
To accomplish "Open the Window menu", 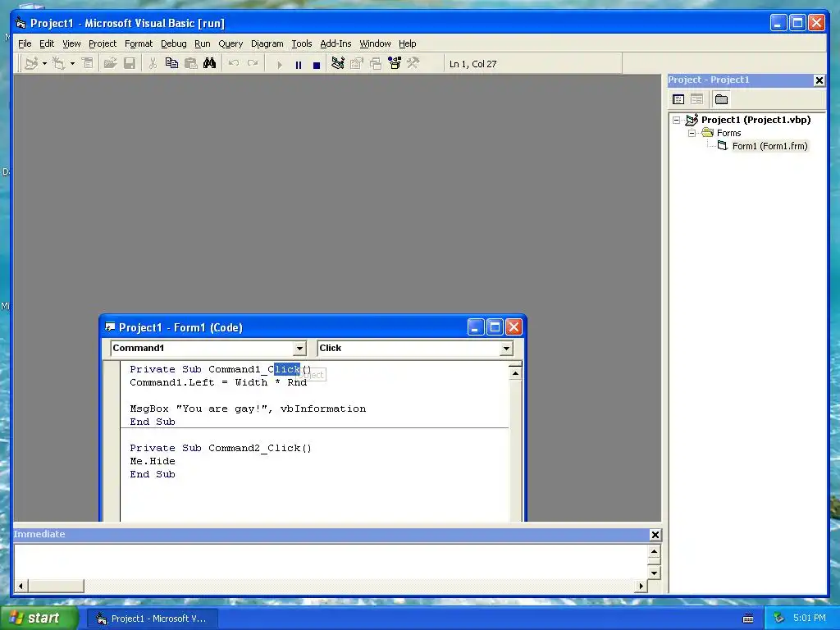I will coord(375,44).
